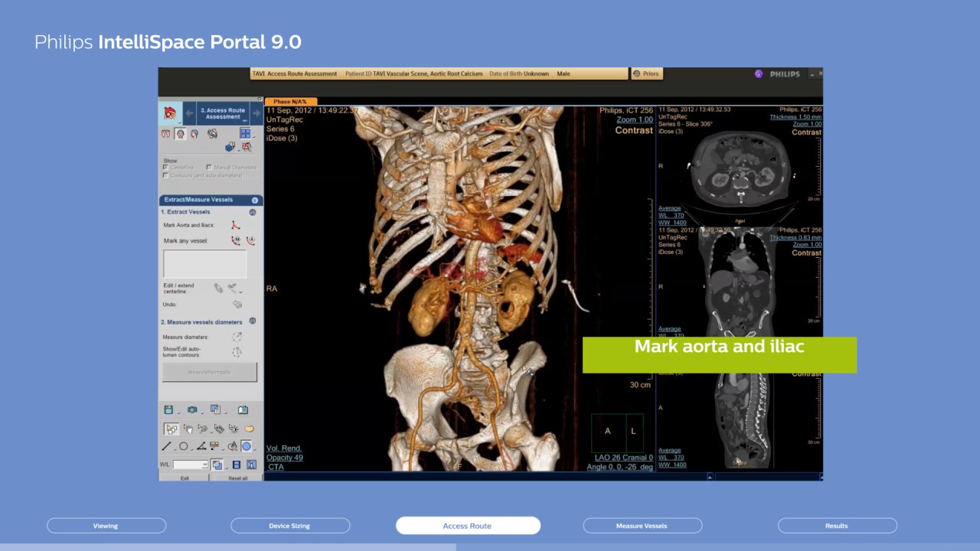
Task: Toggle the Manual Diameters checkbox
Action: click(x=209, y=167)
